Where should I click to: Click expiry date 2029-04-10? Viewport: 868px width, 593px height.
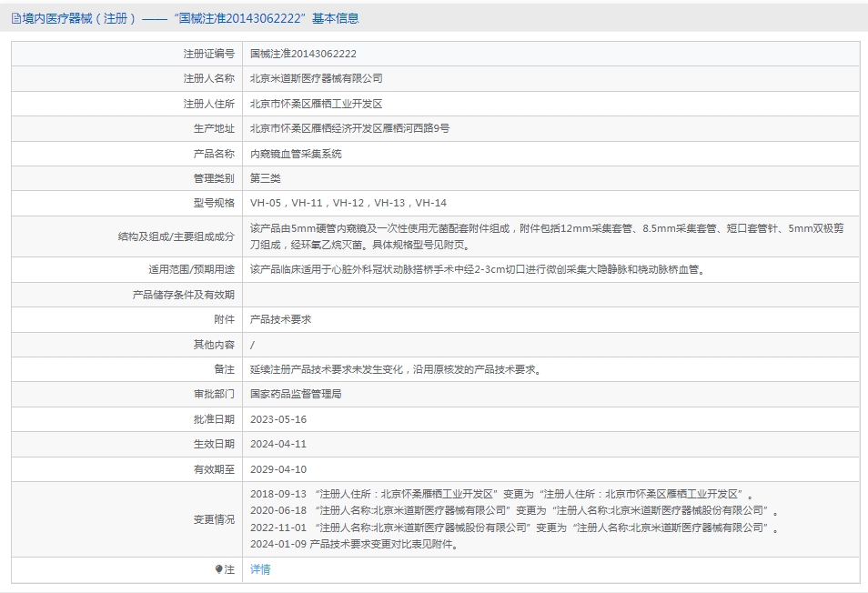278,469
